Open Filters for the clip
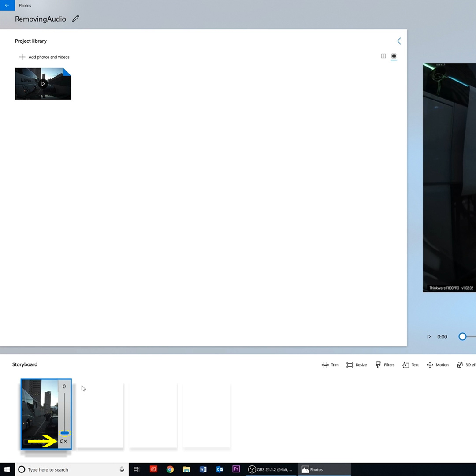 tap(385, 365)
